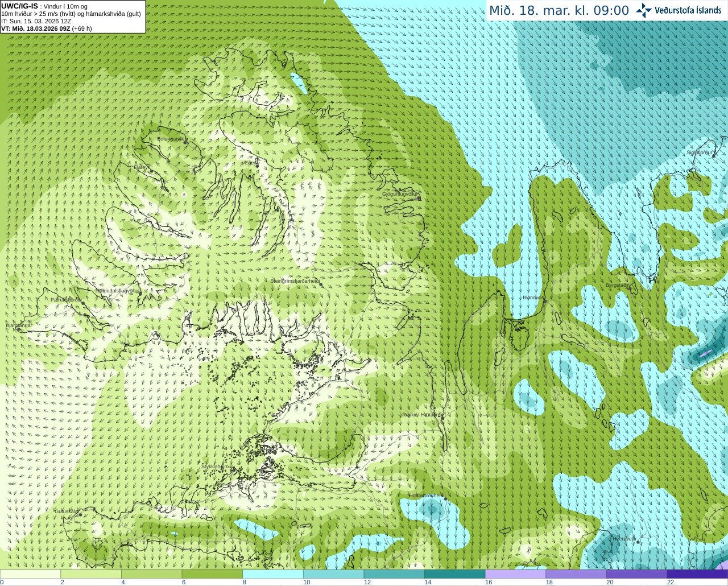
Task: Click the Bergstaðir station label
Action: [x=618, y=285]
